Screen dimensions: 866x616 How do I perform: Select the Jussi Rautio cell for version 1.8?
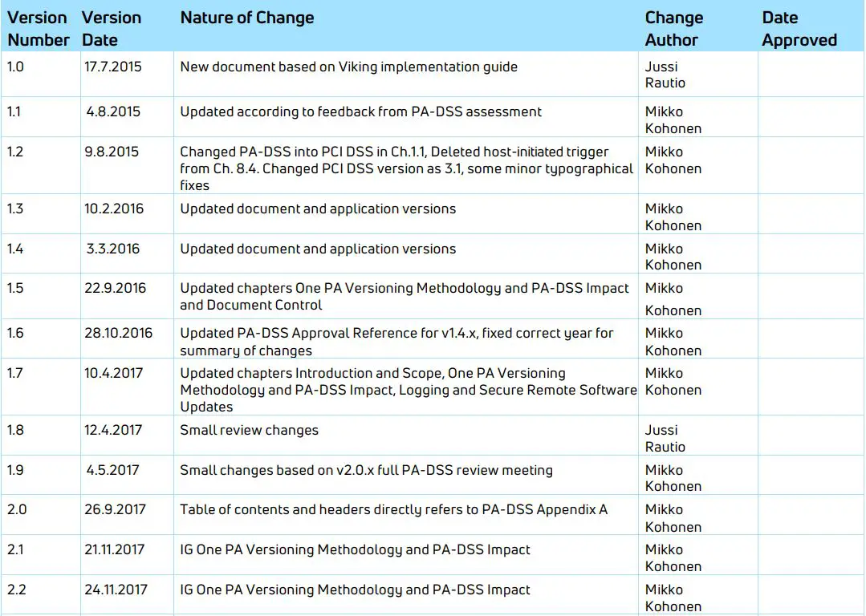point(663,436)
